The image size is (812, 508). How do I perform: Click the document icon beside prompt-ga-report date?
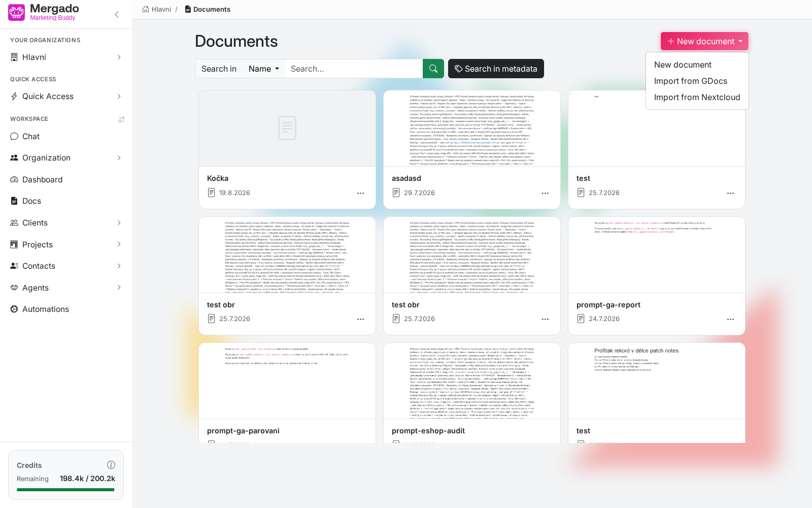point(581,319)
